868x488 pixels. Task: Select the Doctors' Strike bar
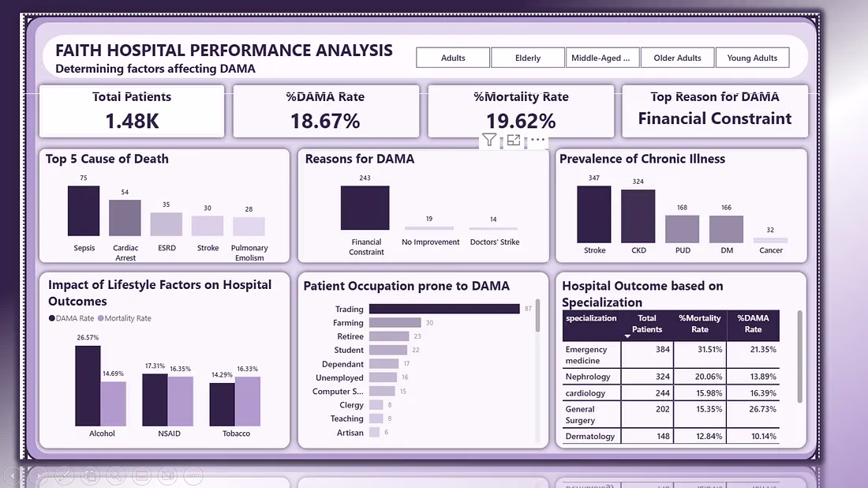493,228
